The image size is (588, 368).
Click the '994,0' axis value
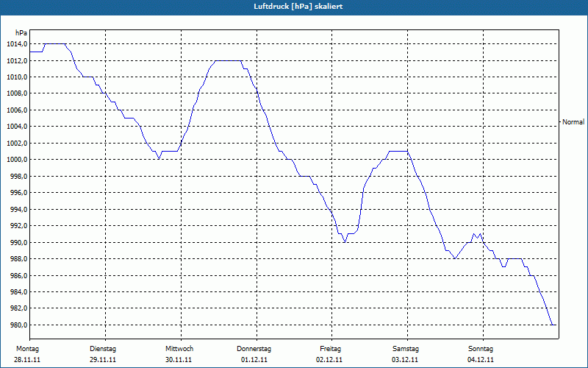pos(18,209)
